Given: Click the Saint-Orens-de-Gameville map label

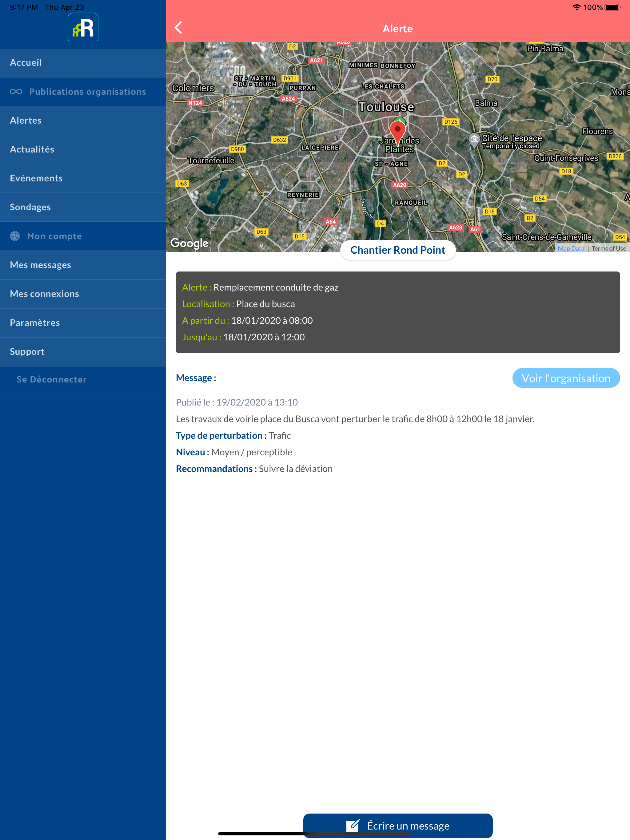Looking at the screenshot, I should pos(546,237).
